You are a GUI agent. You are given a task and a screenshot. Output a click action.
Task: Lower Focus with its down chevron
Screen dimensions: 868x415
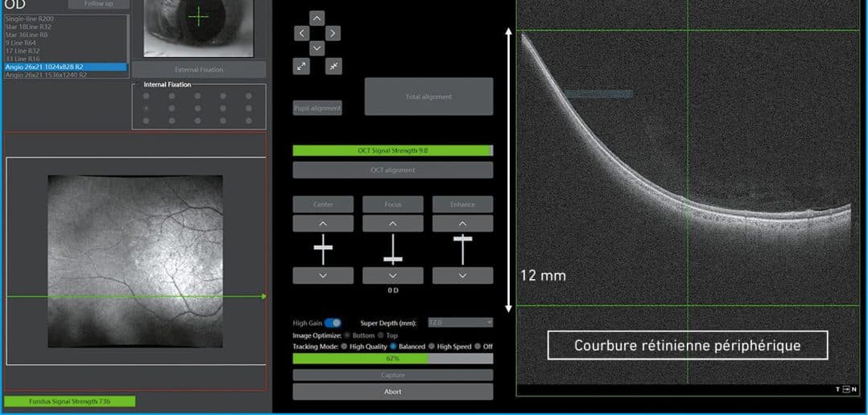393,275
